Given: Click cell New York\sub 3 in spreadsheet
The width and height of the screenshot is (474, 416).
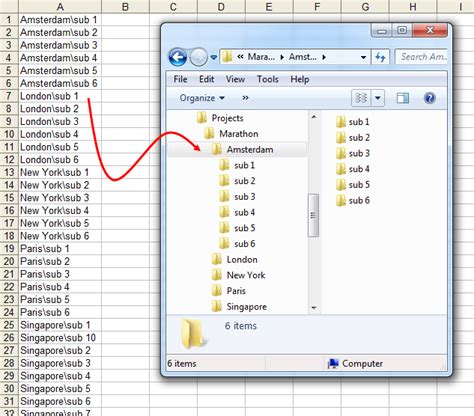Looking at the screenshot, I should [x=60, y=198].
